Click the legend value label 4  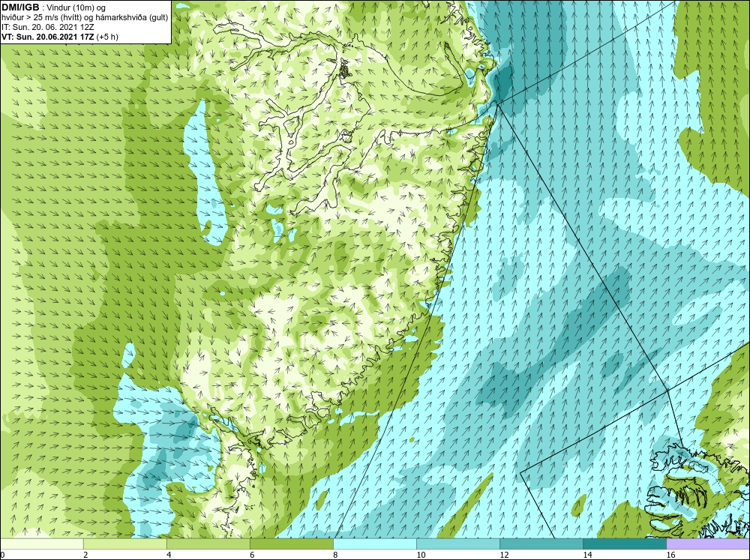point(169,555)
